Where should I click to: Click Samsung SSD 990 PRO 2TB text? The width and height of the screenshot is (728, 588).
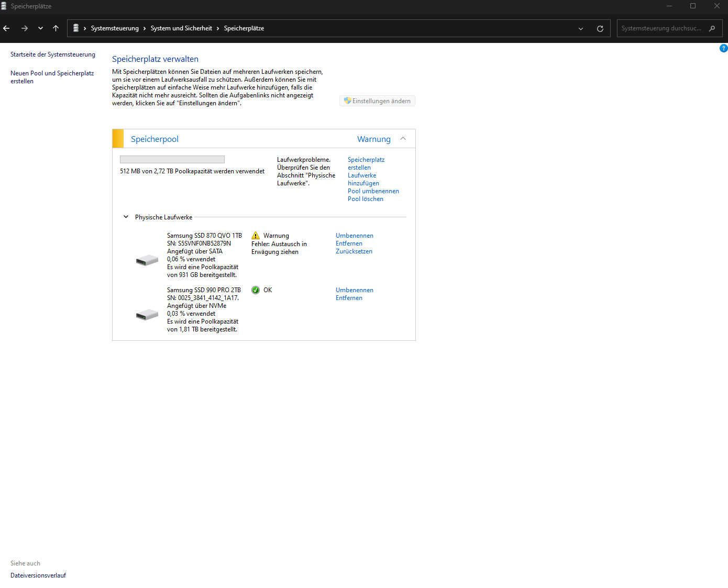pyautogui.click(x=204, y=290)
